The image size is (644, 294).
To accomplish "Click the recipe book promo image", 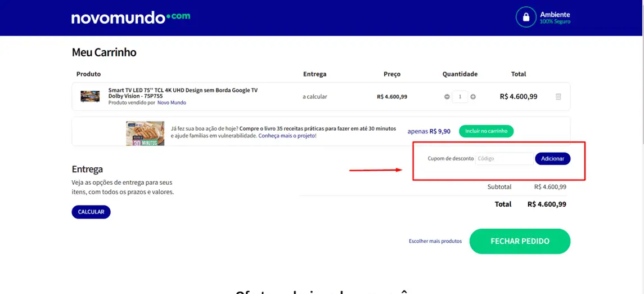I will 145,133.
